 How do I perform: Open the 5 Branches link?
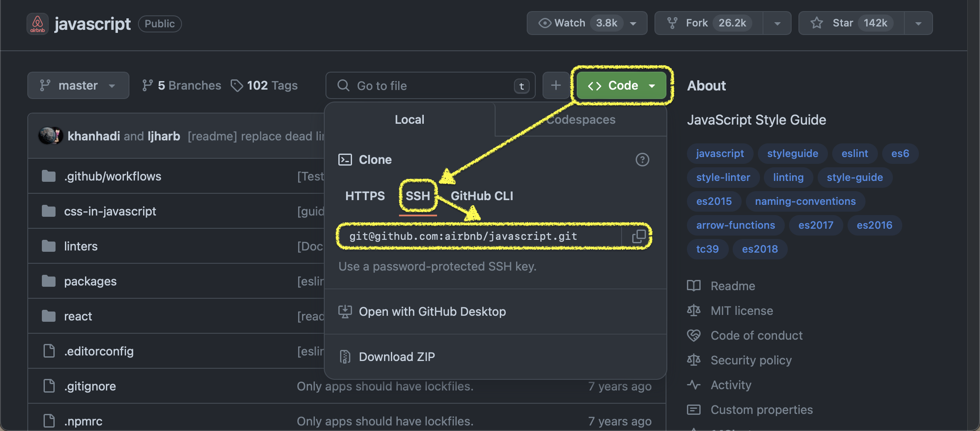[x=182, y=85]
